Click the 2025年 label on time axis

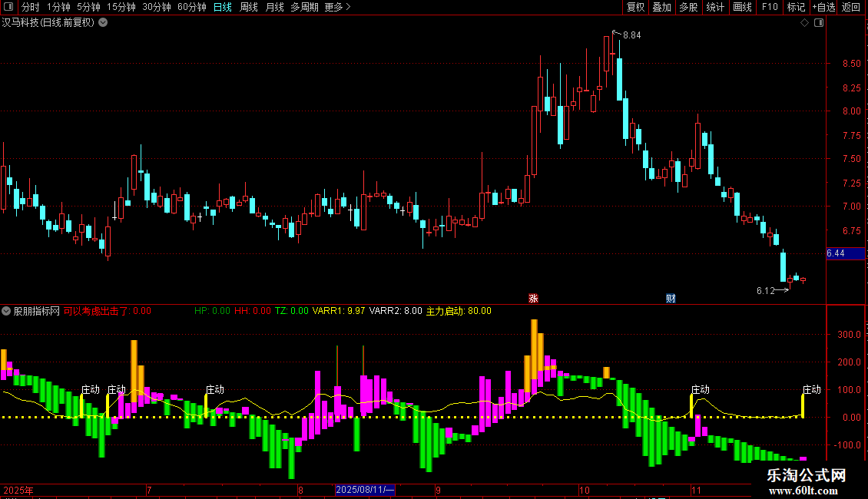pyautogui.click(x=18, y=490)
